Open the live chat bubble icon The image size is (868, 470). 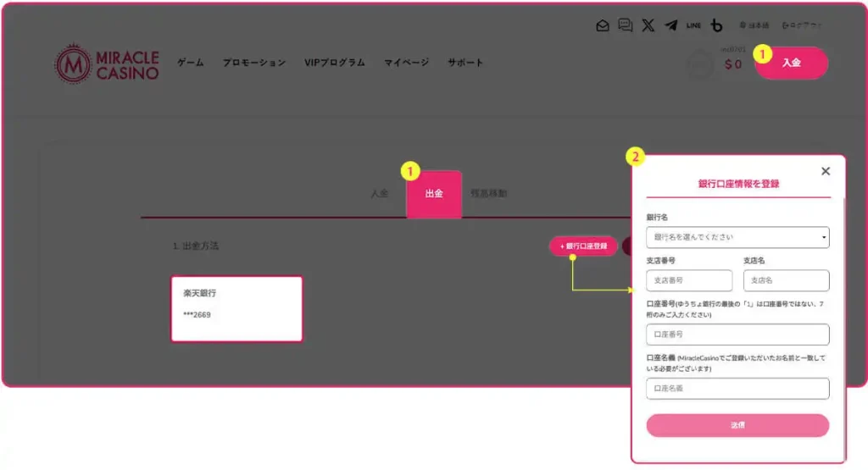point(625,25)
